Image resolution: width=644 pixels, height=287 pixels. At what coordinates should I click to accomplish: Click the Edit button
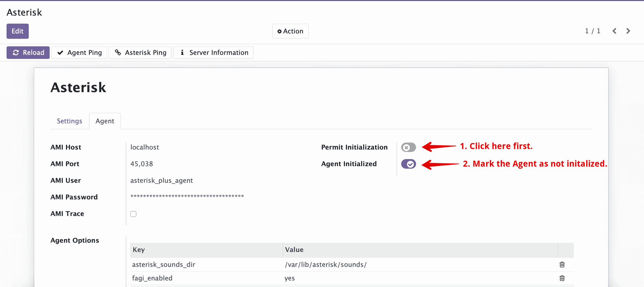tap(17, 31)
